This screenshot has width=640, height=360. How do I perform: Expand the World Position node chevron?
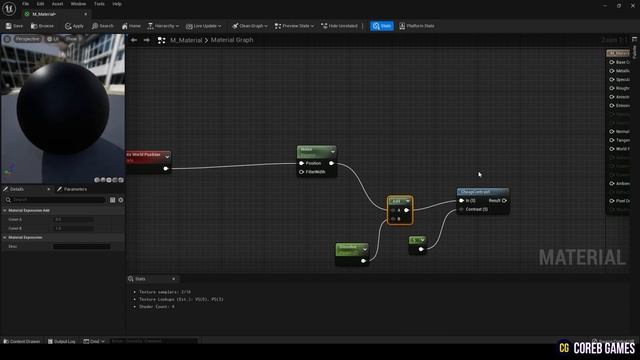coord(167,156)
